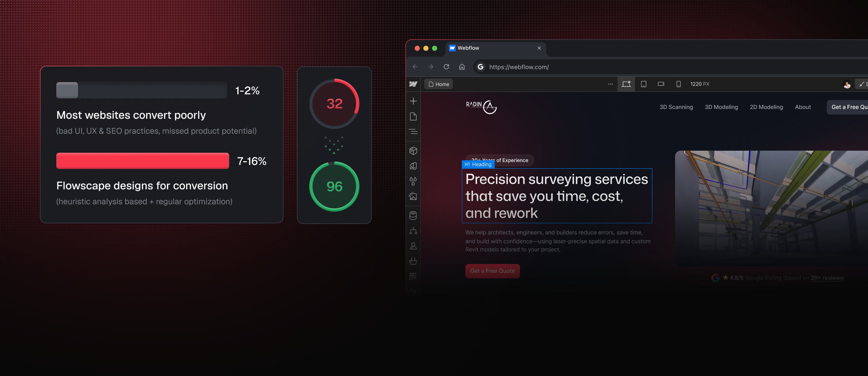Viewport: 868px width, 376px height.
Task: Open the breakpoint options menu via ellipsis
Action: click(x=610, y=84)
